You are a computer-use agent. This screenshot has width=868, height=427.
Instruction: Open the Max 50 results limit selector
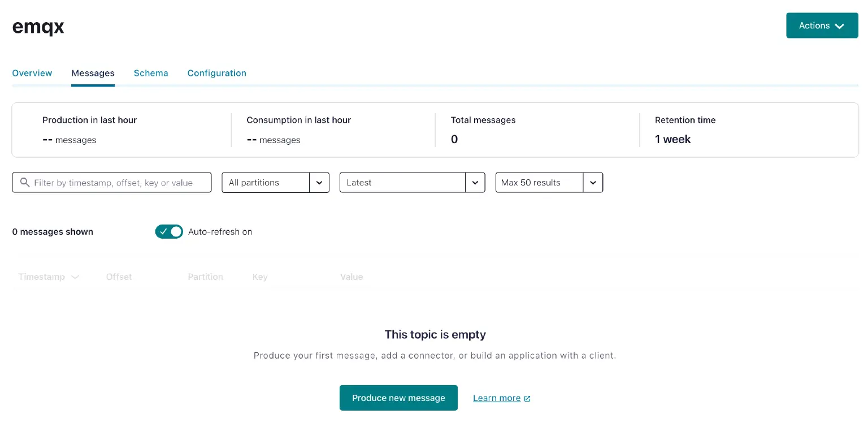539,182
